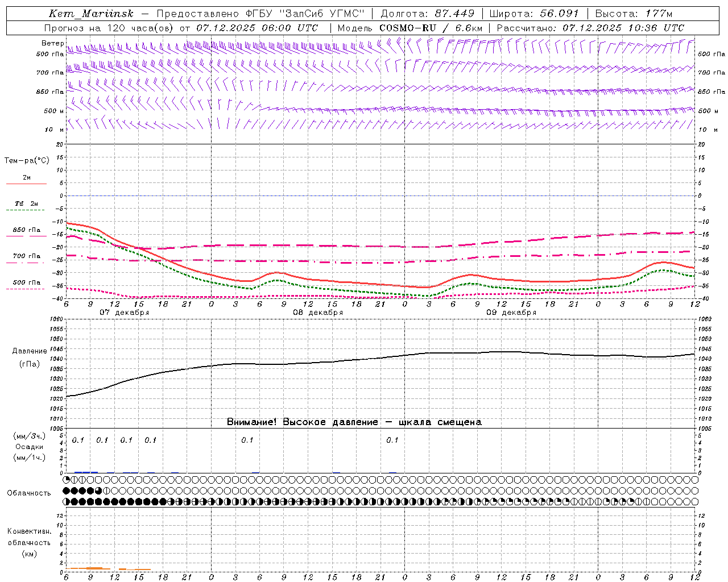Click "700 гПа" in the temperature legend

27,256
